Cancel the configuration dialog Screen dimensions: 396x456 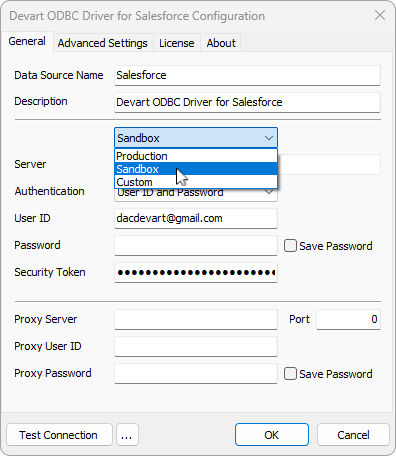coord(353,435)
